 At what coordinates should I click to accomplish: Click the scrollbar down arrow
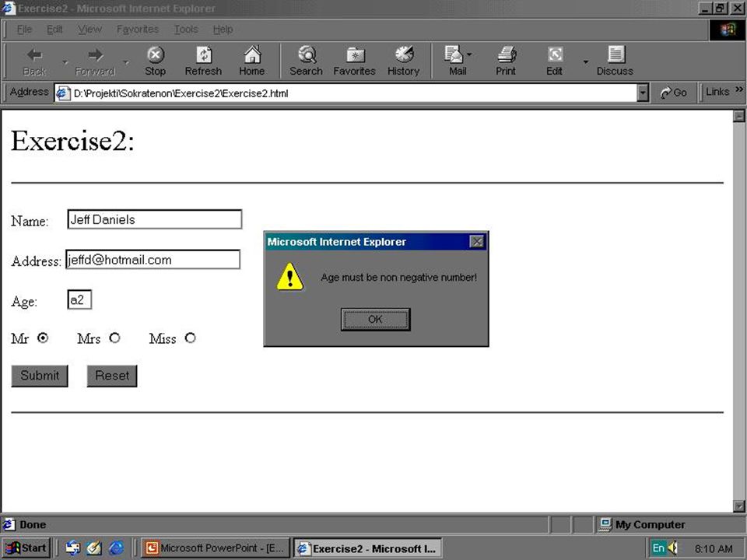point(739,506)
